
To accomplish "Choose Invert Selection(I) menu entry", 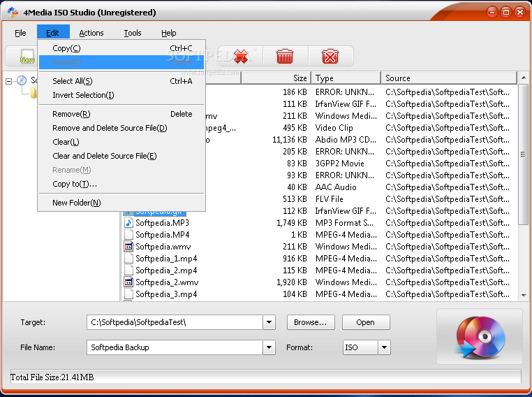I will pyautogui.click(x=121, y=95).
